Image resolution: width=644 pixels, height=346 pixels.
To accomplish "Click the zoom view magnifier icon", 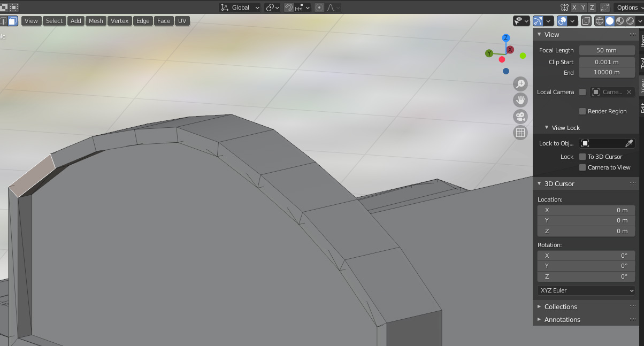I will [520, 83].
